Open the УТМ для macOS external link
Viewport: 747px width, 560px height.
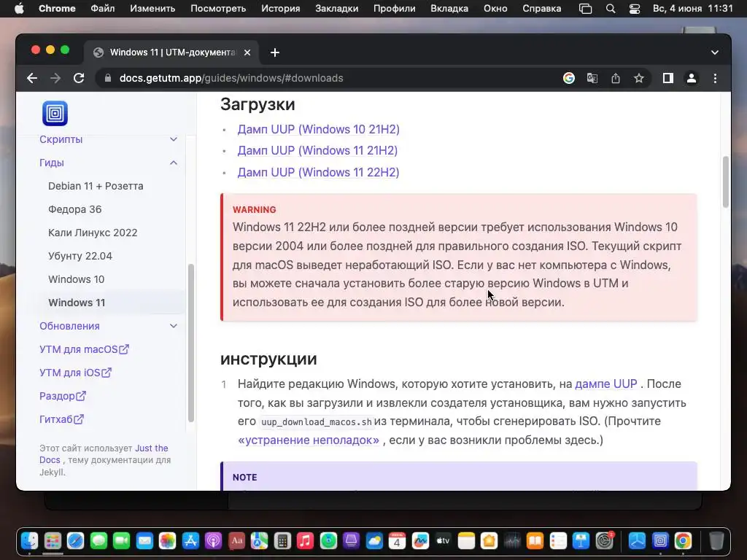[x=85, y=349]
